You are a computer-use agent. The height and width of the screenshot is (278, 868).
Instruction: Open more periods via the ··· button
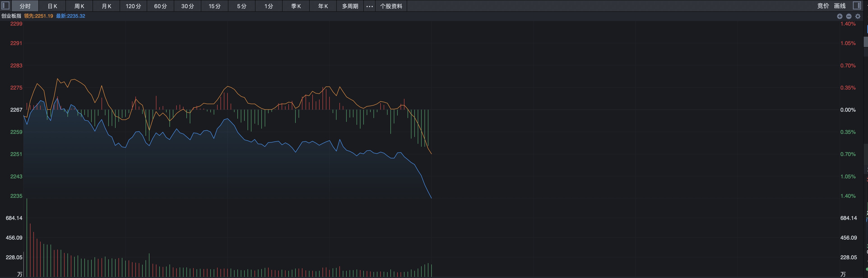(x=369, y=6)
